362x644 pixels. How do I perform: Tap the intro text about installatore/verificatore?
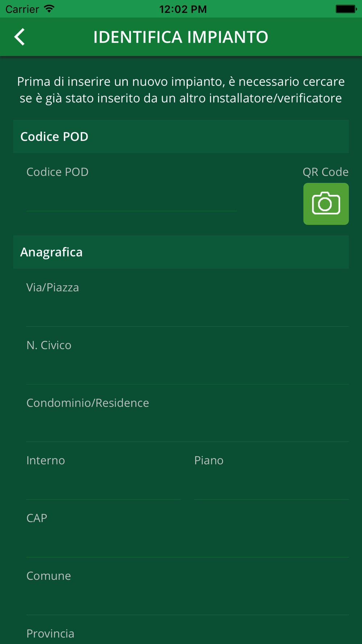(181, 89)
